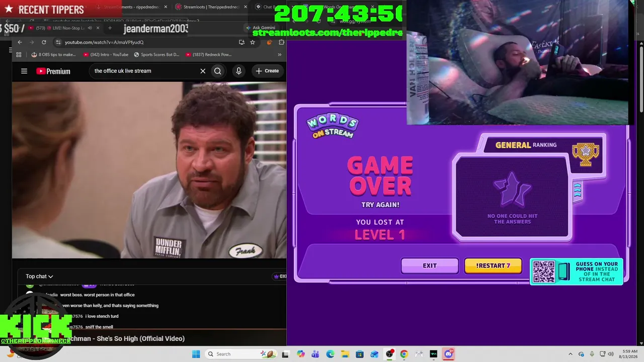Open Microsoft Store from the taskbar
Screen dimensions: 644x362
(x=360, y=354)
